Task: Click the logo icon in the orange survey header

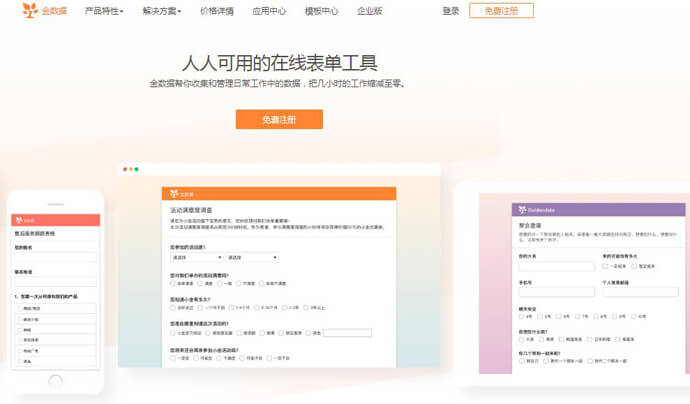Action: [x=173, y=194]
